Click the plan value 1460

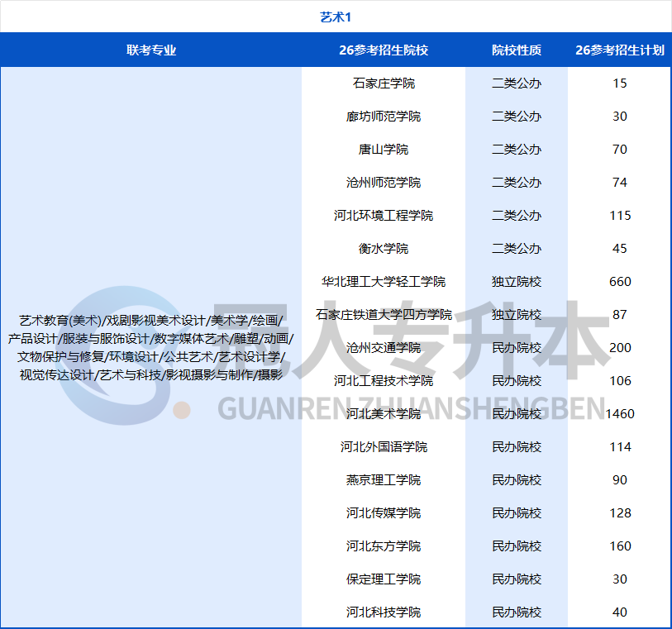(x=620, y=413)
